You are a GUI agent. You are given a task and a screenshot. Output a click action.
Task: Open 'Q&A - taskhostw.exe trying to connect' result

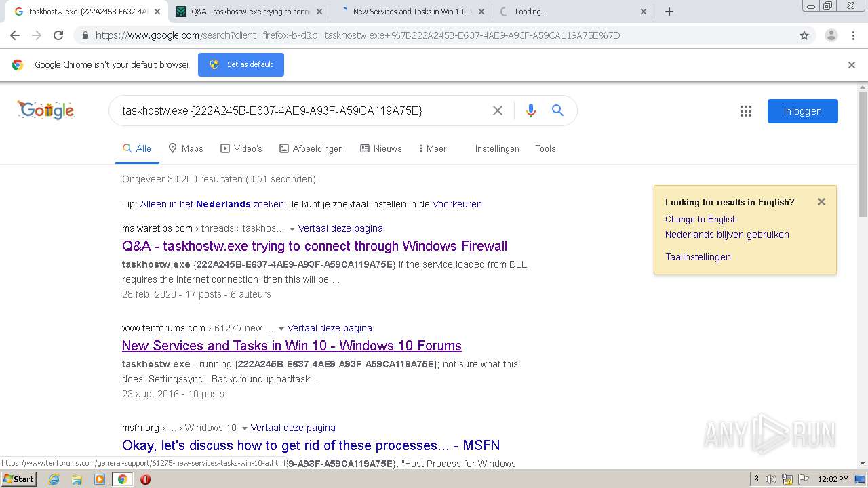[x=315, y=246]
